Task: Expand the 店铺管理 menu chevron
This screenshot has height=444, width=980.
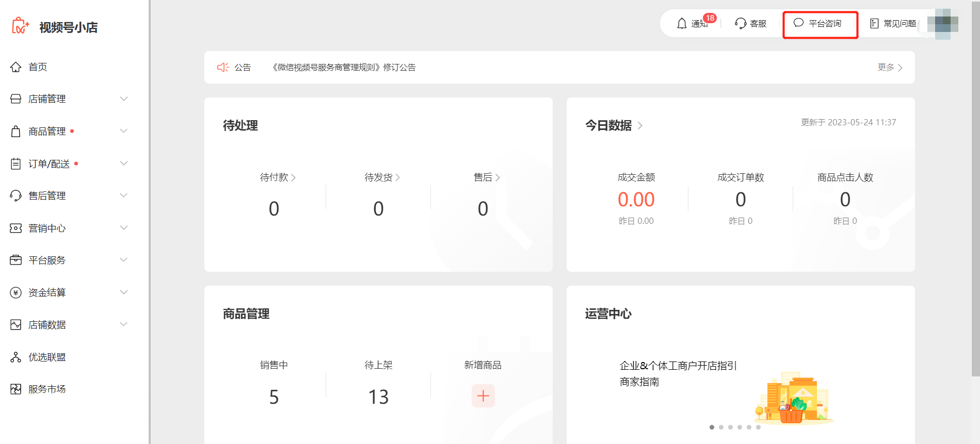Action: coord(124,99)
